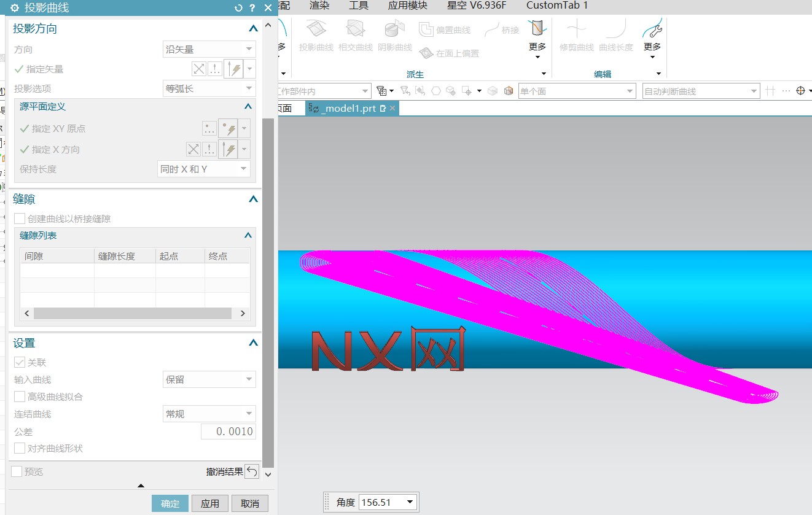The image size is (812, 515).
Task: Open the 更多 gallery in 派生 group
Action: click(537, 38)
